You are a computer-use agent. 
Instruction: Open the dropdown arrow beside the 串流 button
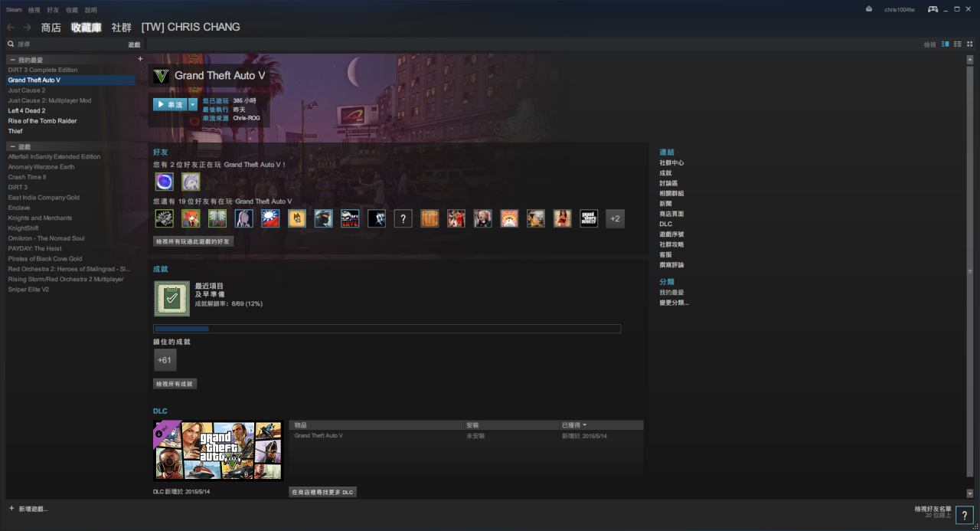[x=193, y=104]
